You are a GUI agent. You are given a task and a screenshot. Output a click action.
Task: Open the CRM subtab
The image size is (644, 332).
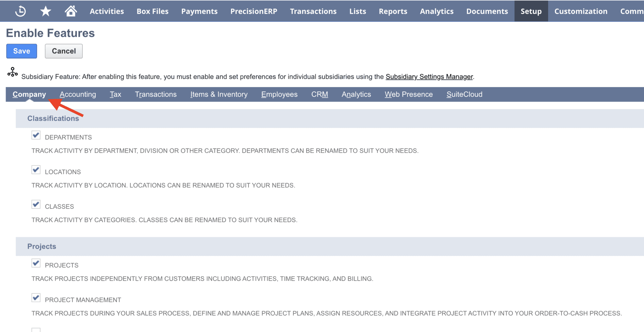pos(319,94)
